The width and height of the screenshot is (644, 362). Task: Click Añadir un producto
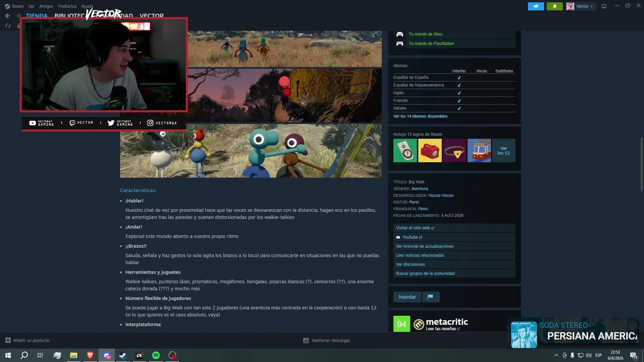27,340
